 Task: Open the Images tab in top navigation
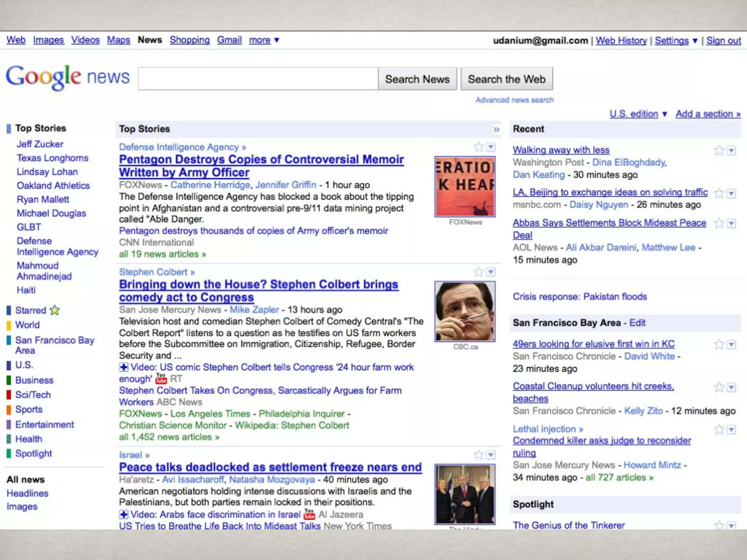49,40
